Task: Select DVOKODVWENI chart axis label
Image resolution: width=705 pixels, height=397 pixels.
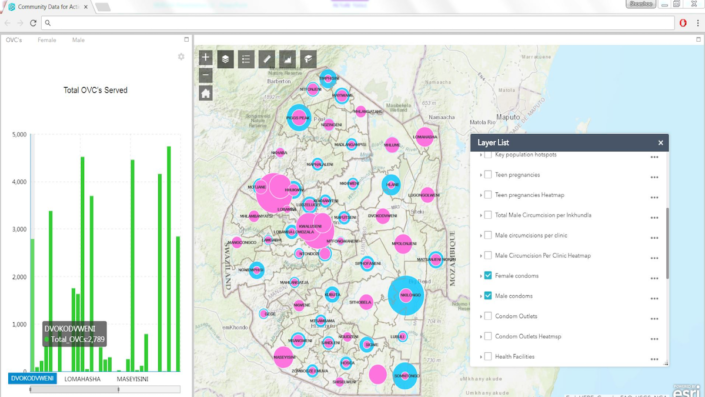Action: point(32,379)
